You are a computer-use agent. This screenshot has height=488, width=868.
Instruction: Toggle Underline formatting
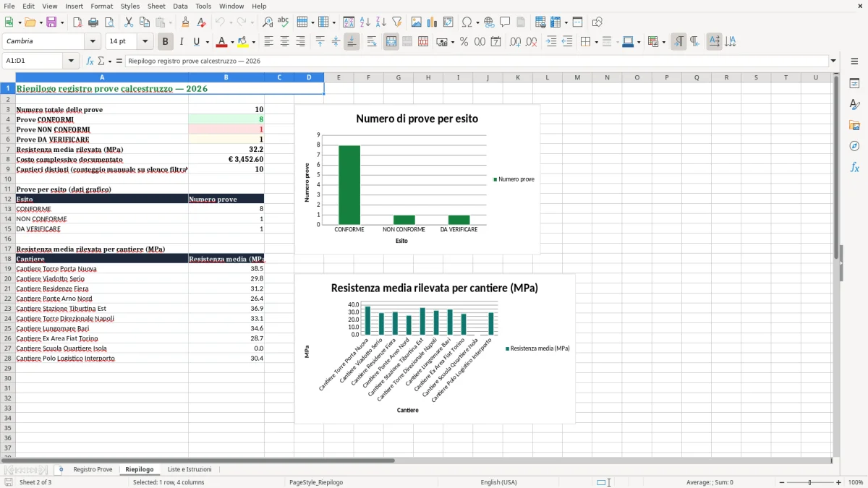197,42
